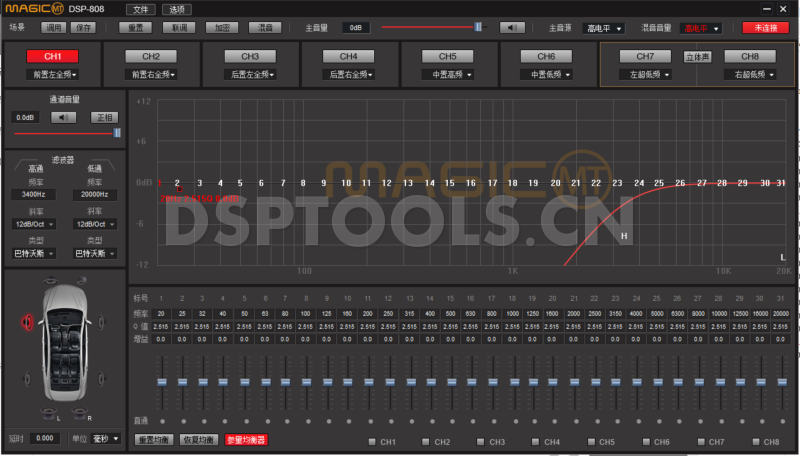Switch to the CH5 channel tab
Image resolution: width=800 pixels, height=456 pixels.
coord(447,56)
